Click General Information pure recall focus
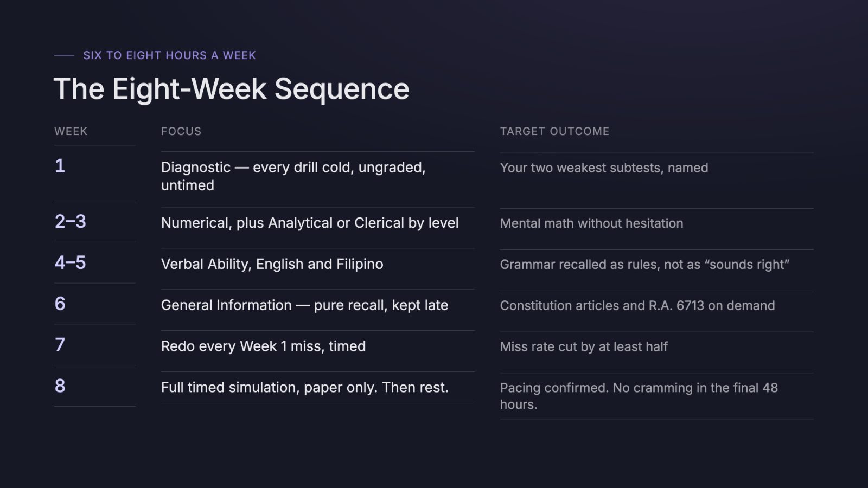 point(305,305)
